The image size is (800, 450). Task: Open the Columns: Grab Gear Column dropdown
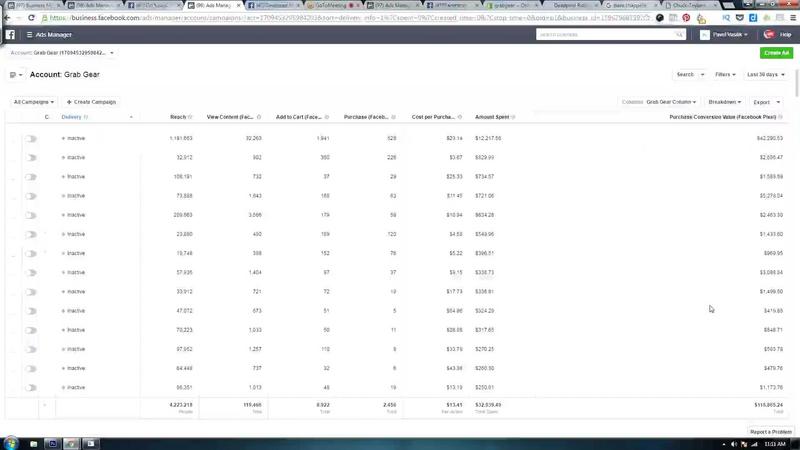tap(659, 102)
